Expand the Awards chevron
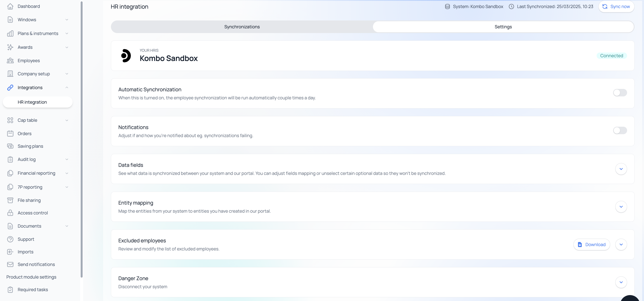644x301 pixels. (67, 47)
